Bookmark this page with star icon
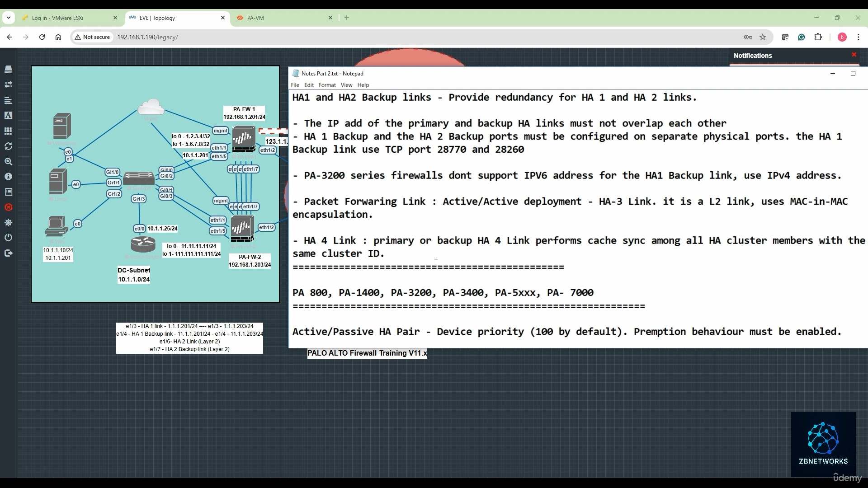 (x=763, y=37)
